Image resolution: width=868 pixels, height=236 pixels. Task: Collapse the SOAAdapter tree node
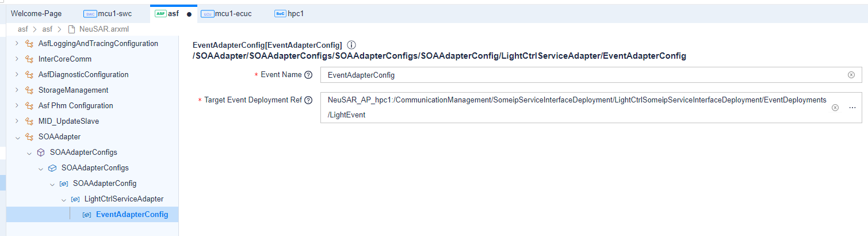[x=17, y=137]
